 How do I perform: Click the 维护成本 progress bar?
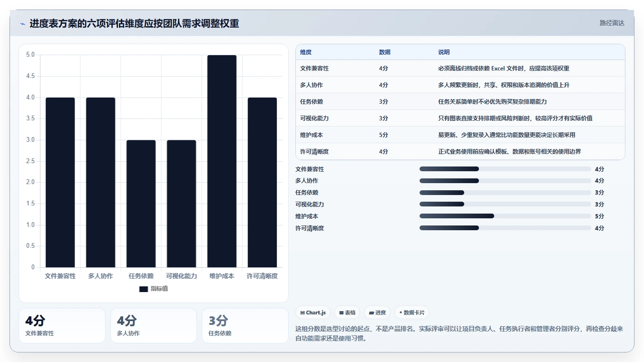[505, 216]
